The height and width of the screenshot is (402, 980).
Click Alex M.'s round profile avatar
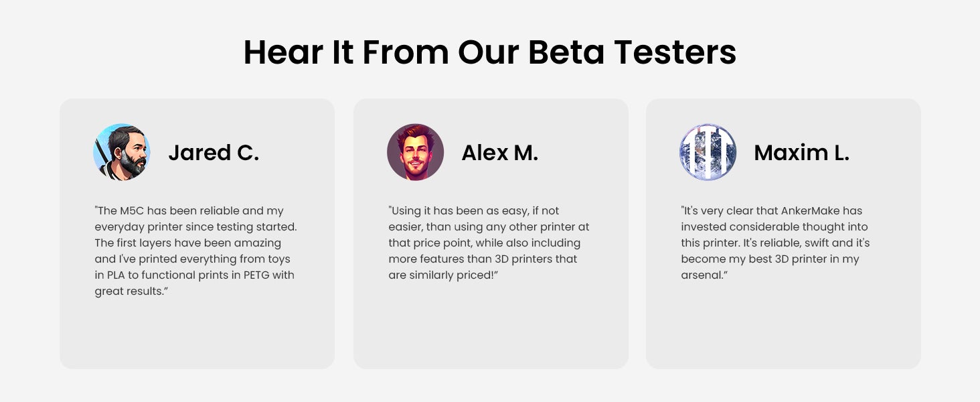415,152
